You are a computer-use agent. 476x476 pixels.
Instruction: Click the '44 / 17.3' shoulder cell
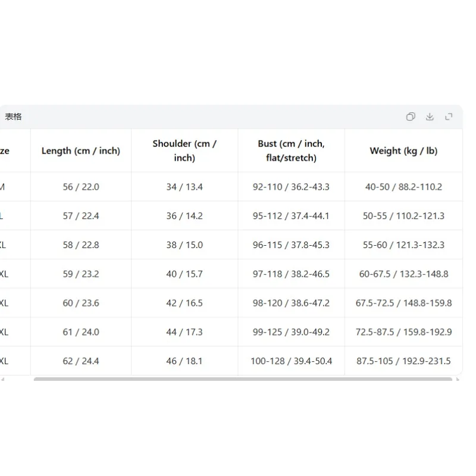(184, 332)
